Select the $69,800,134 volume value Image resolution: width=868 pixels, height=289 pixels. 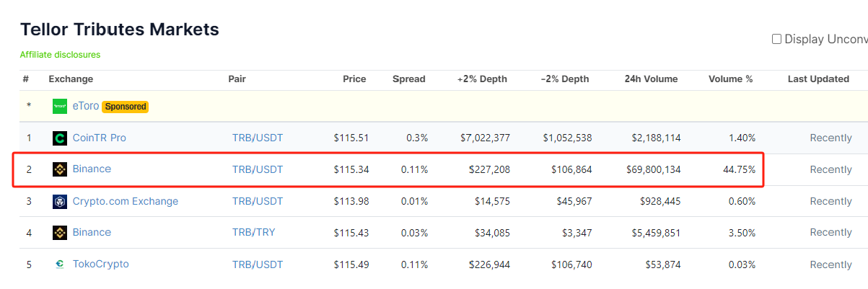point(653,169)
